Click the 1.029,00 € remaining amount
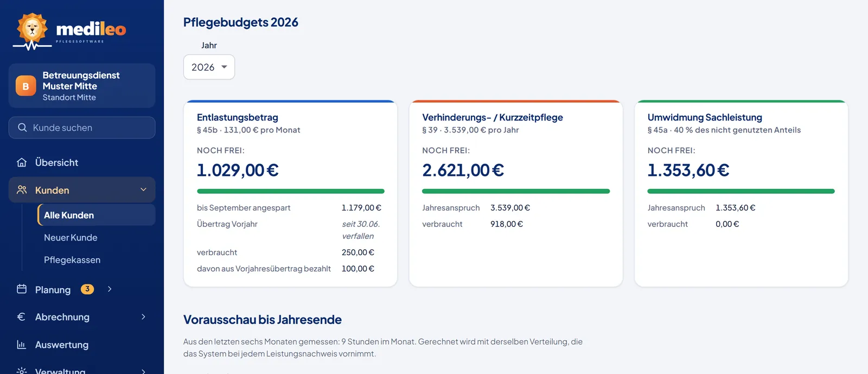Viewport: 868px width, 374px height. pyautogui.click(x=238, y=170)
